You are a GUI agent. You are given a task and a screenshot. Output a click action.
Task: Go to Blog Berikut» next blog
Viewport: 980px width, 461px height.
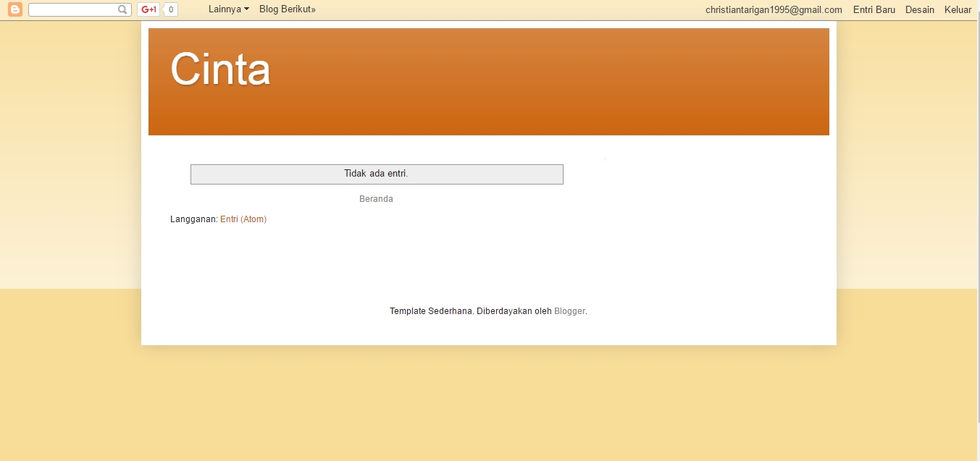(288, 9)
